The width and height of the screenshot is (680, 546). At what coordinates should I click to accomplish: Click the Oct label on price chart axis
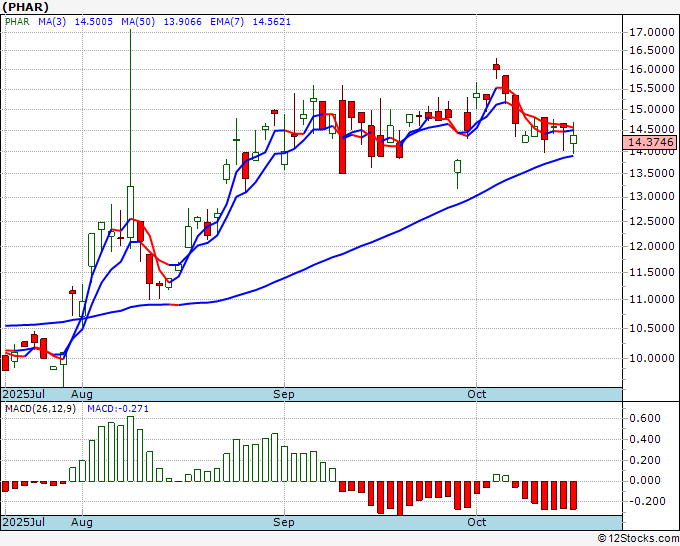[477, 394]
